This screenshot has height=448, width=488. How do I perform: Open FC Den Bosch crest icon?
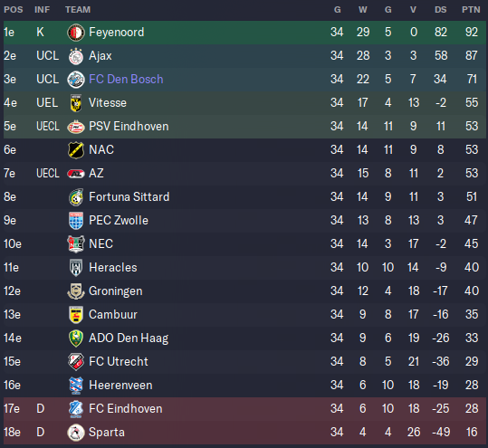pos(76,80)
